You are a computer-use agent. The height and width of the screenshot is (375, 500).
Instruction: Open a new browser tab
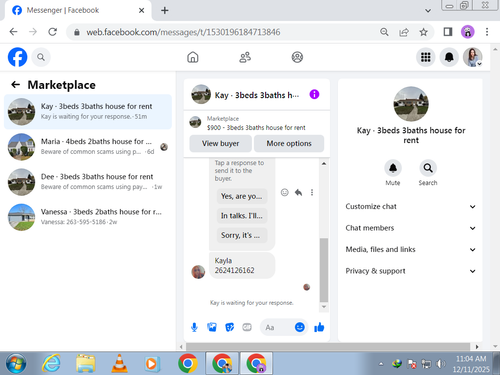click(x=165, y=10)
